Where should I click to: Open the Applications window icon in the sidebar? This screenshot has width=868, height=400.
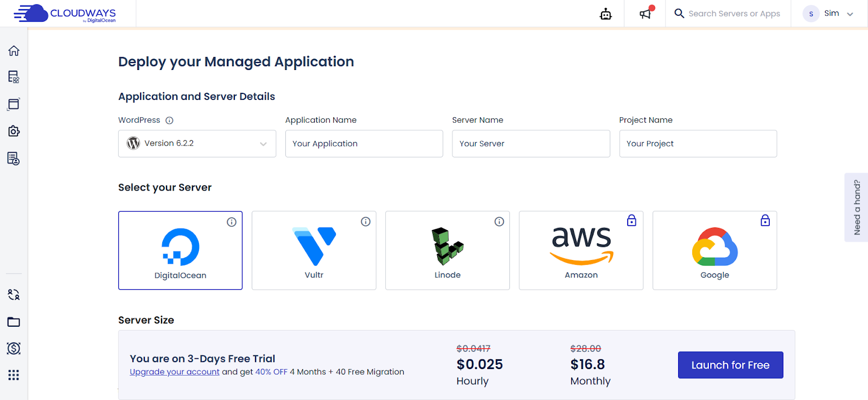(x=14, y=104)
